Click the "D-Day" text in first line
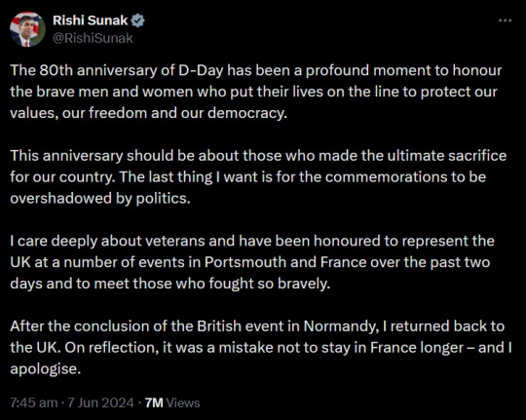This screenshot has height=420, width=526. (201, 70)
